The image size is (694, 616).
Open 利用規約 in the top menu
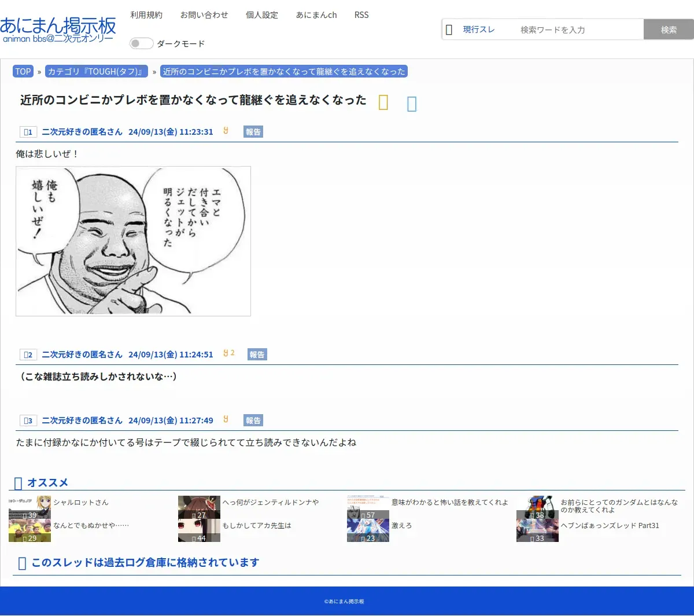tap(146, 15)
